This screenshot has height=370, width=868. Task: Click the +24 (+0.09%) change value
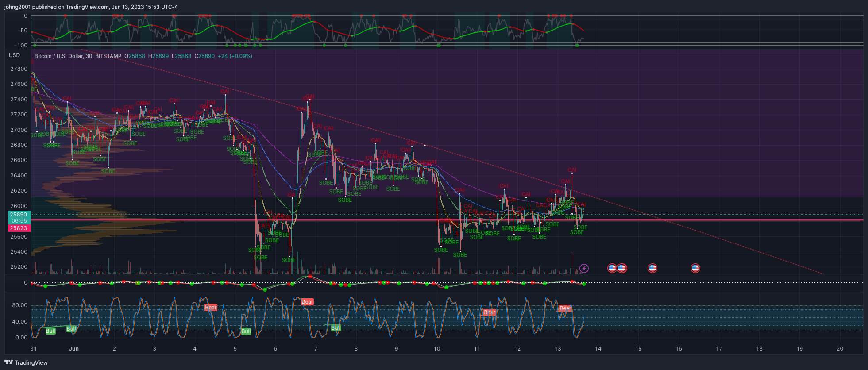235,56
